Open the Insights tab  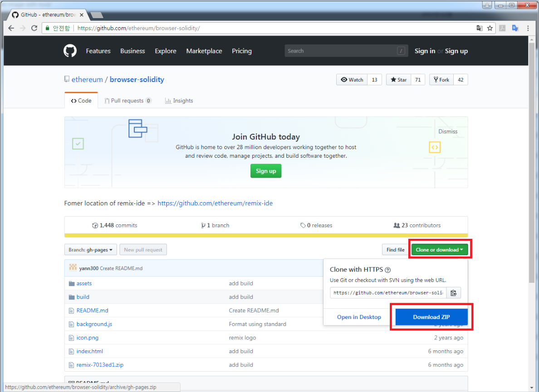[179, 100]
